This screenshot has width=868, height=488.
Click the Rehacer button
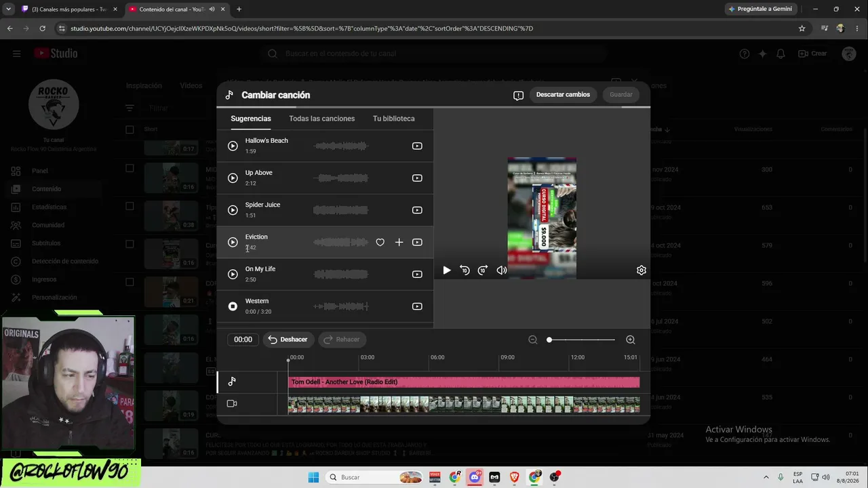pos(342,340)
